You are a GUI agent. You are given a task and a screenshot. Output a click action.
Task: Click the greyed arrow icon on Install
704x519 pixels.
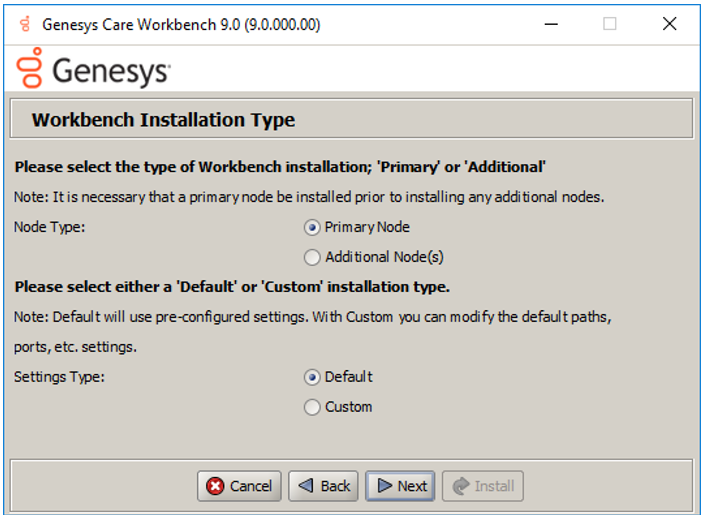460,486
